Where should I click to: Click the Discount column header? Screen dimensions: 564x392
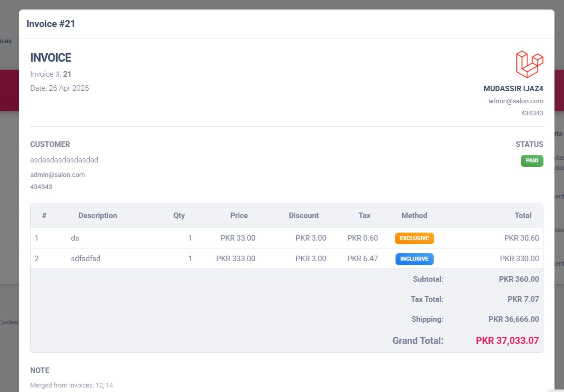pos(303,216)
